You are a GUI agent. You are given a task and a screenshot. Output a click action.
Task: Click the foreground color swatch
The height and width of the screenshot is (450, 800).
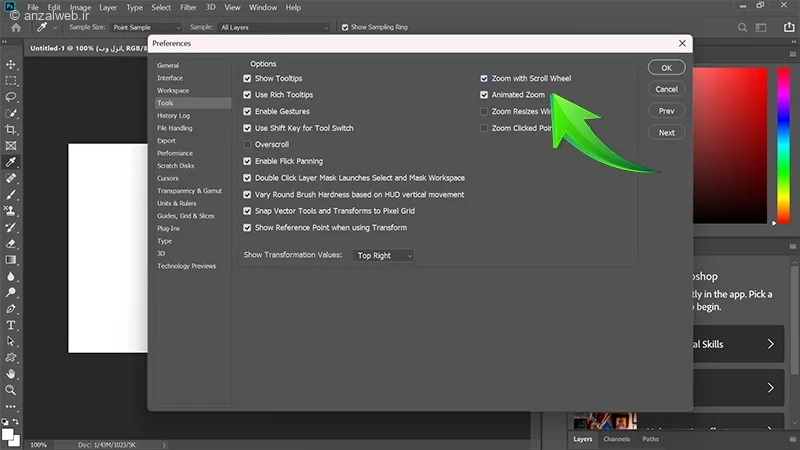tap(8, 432)
